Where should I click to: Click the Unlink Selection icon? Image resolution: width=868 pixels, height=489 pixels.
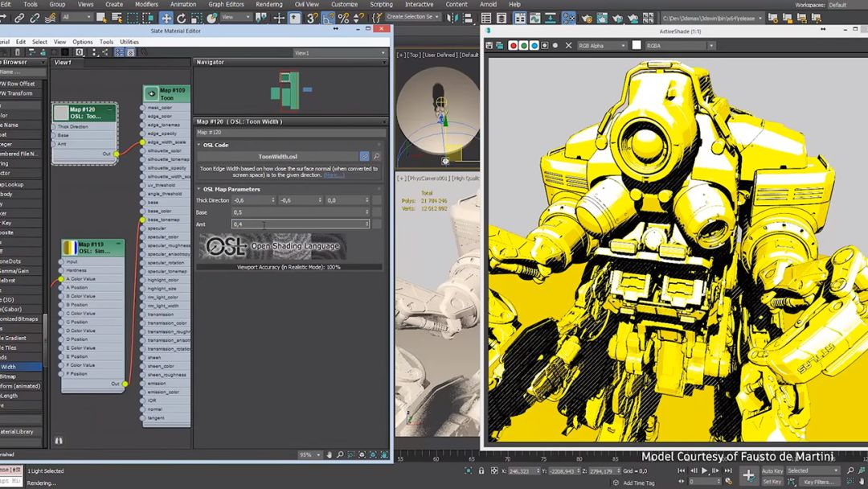click(x=35, y=18)
